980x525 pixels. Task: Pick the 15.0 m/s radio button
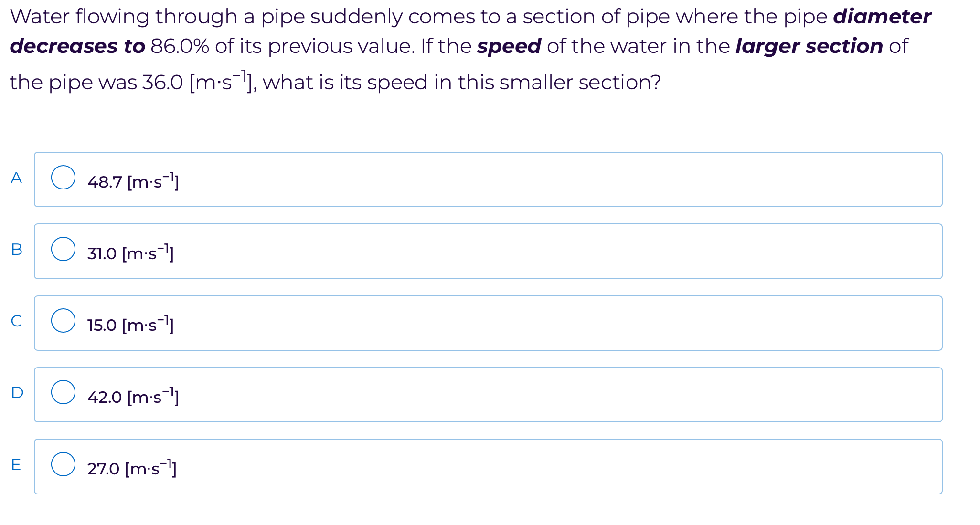[64, 320]
